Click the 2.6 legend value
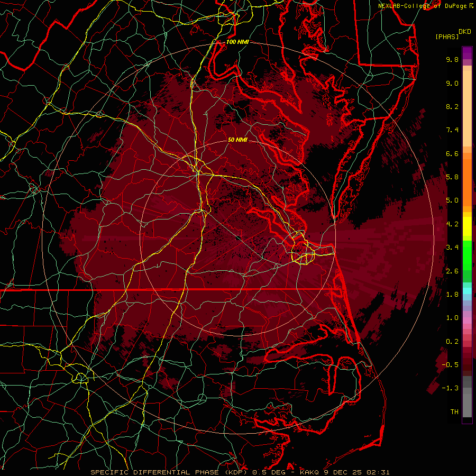This screenshot has height=476, width=476. 452,271
